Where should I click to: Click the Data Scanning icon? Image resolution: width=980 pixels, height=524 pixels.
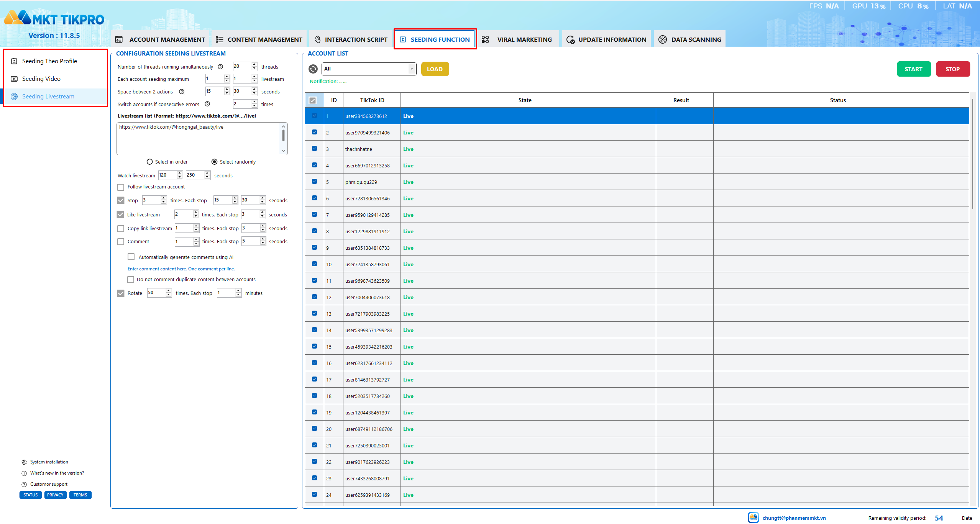point(663,39)
